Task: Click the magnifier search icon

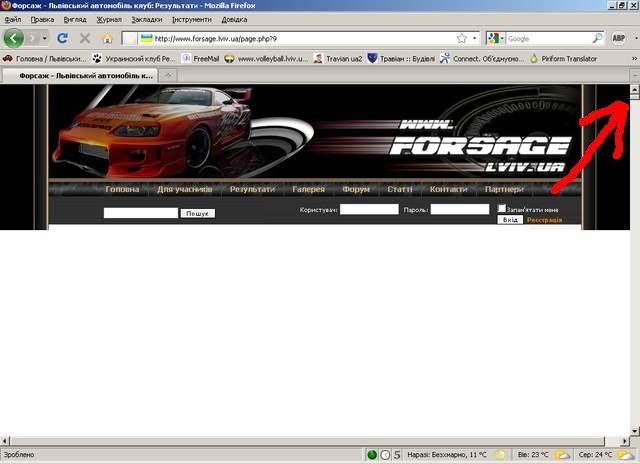Action: click(x=597, y=38)
